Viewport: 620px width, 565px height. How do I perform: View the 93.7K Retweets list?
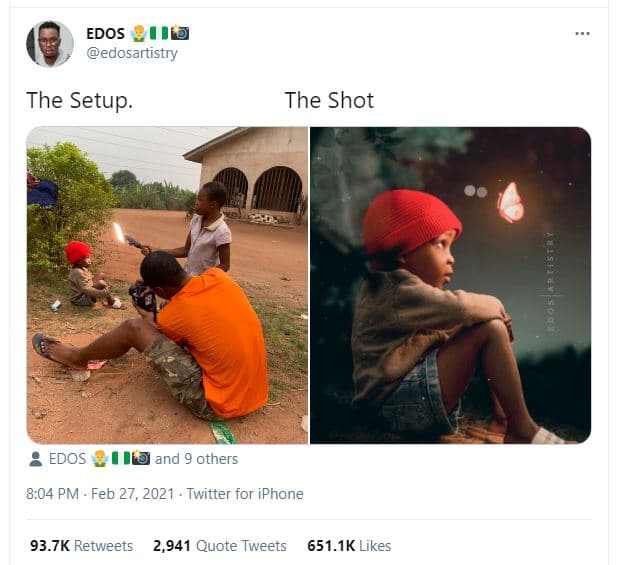pos(81,546)
